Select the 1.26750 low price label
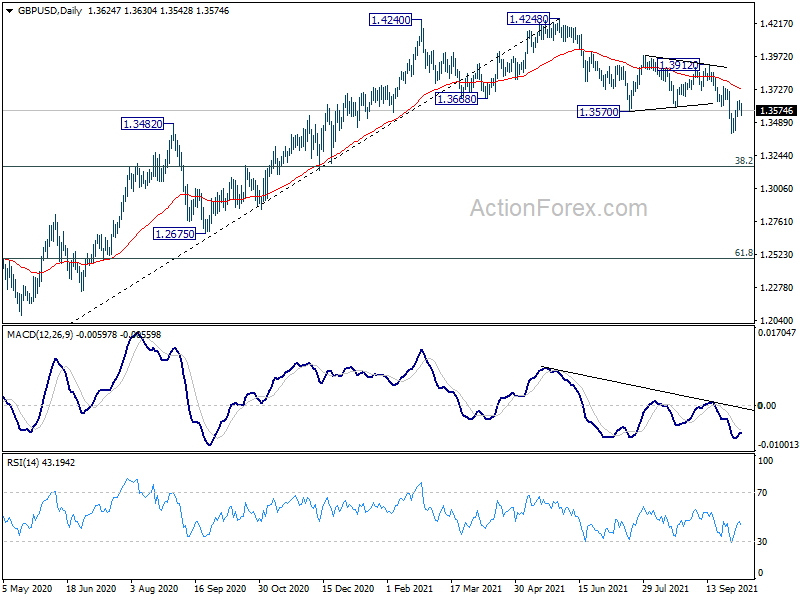 click(x=174, y=234)
